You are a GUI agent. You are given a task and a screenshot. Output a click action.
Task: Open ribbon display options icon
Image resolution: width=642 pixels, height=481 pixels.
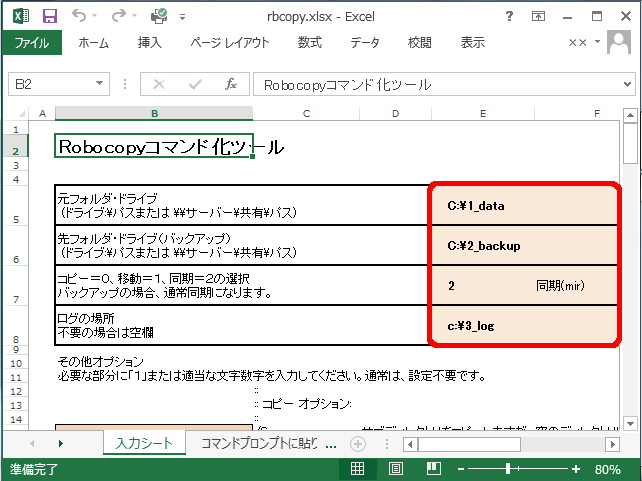point(538,16)
